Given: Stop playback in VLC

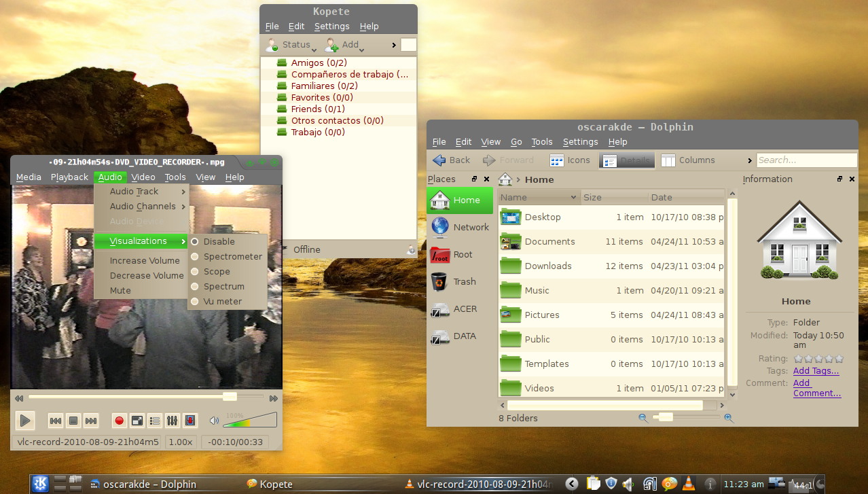Looking at the screenshot, I should pos(73,421).
